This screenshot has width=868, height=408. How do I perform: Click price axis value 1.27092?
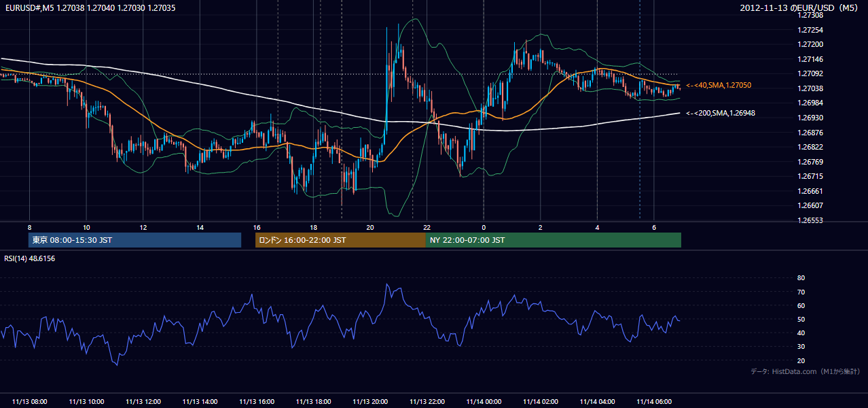pyautogui.click(x=810, y=73)
